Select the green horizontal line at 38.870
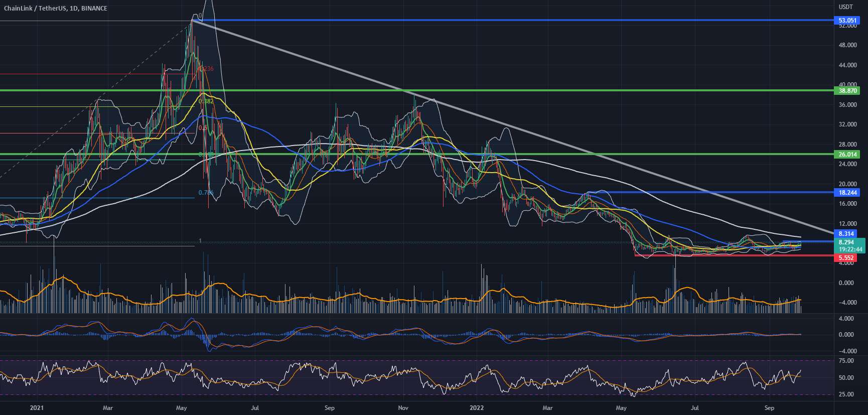 click(416, 90)
